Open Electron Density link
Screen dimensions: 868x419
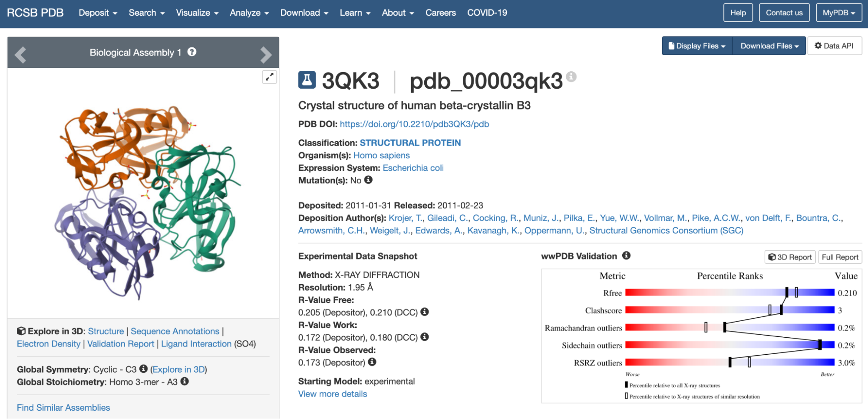pyautogui.click(x=49, y=344)
